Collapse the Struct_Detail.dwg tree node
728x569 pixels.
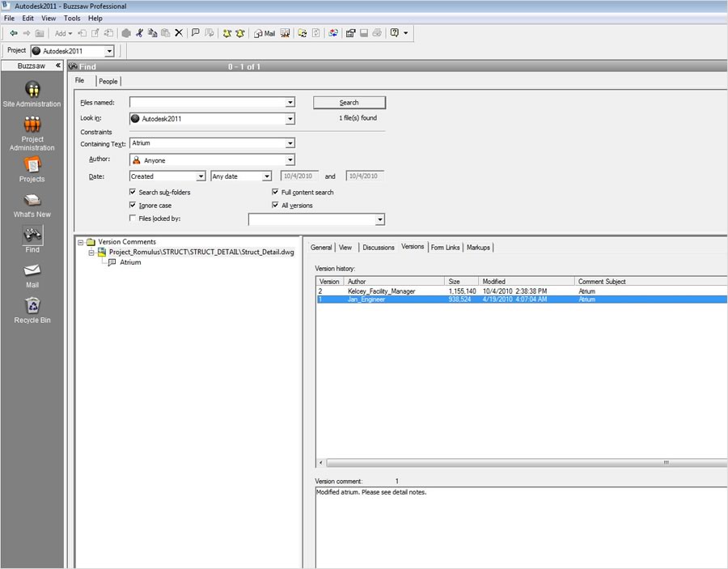pyautogui.click(x=91, y=253)
